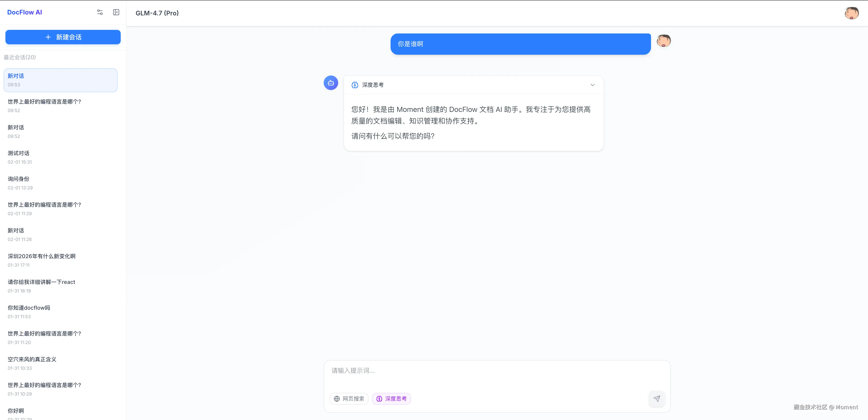Click the DocFlow AI logo link
The height and width of the screenshot is (420, 868).
(24, 12)
